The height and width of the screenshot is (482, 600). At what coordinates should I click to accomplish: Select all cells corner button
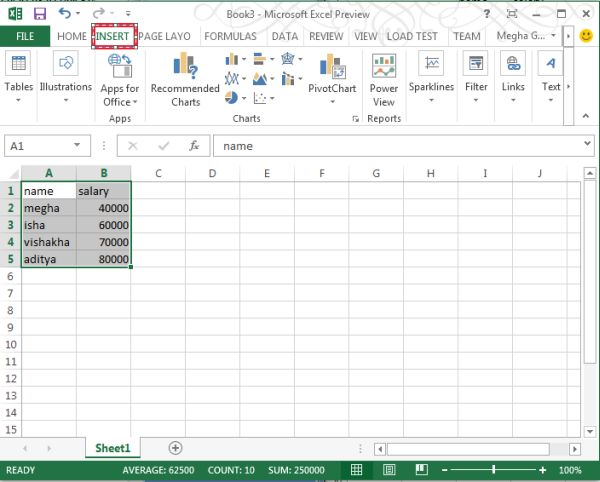[x=13, y=174]
